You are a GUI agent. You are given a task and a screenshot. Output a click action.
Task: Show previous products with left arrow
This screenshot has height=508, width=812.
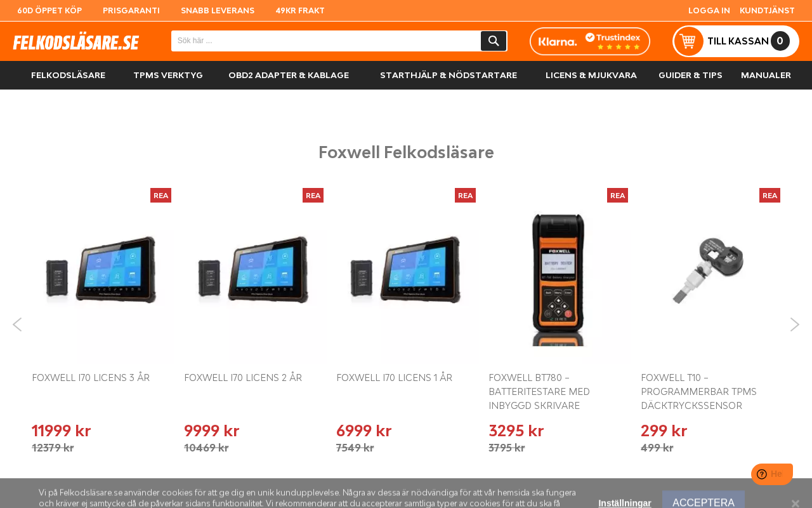pos(17,324)
